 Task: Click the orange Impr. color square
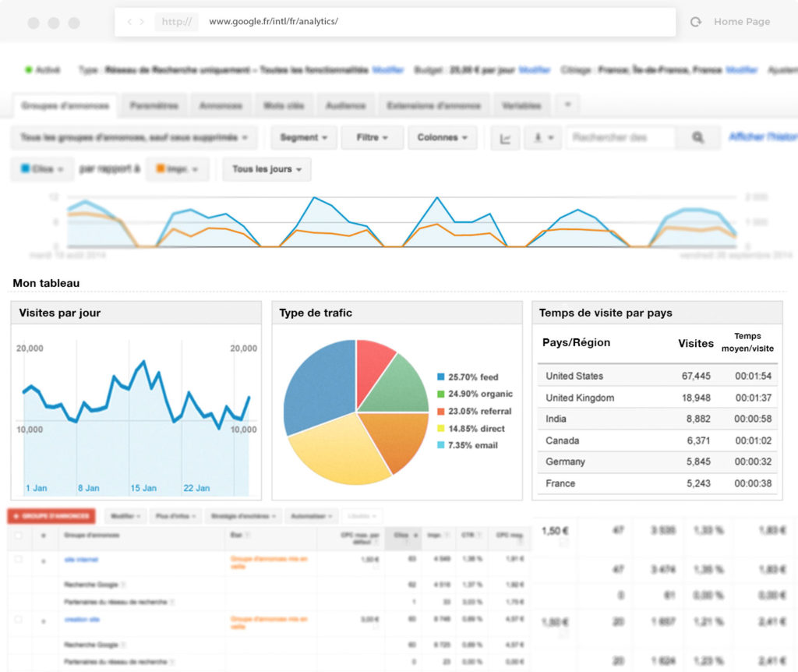click(x=161, y=168)
